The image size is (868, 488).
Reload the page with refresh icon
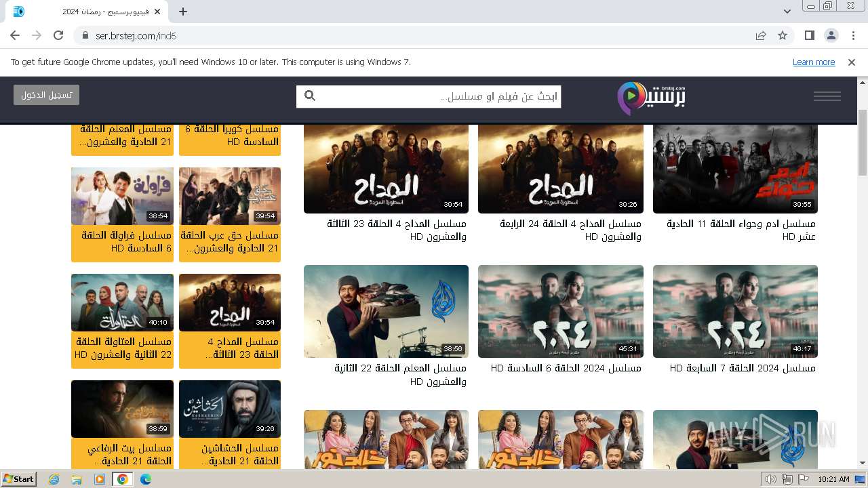coord(58,35)
